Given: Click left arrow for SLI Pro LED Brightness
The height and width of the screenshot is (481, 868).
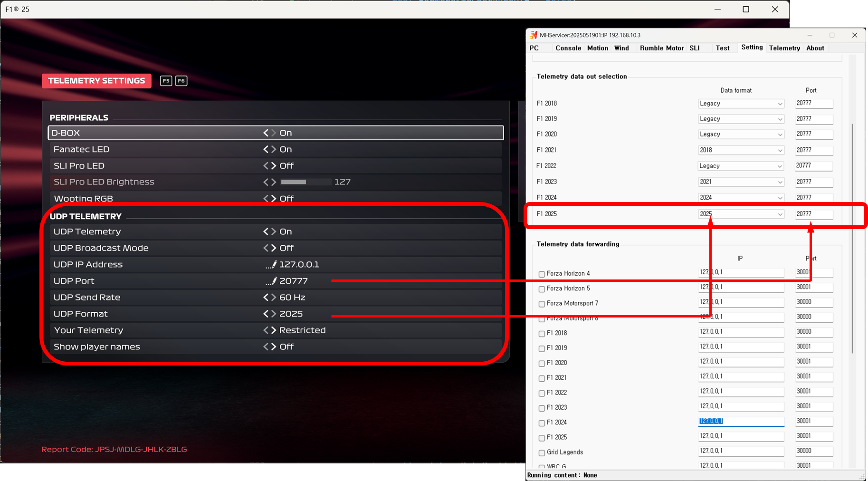Looking at the screenshot, I should (266, 182).
